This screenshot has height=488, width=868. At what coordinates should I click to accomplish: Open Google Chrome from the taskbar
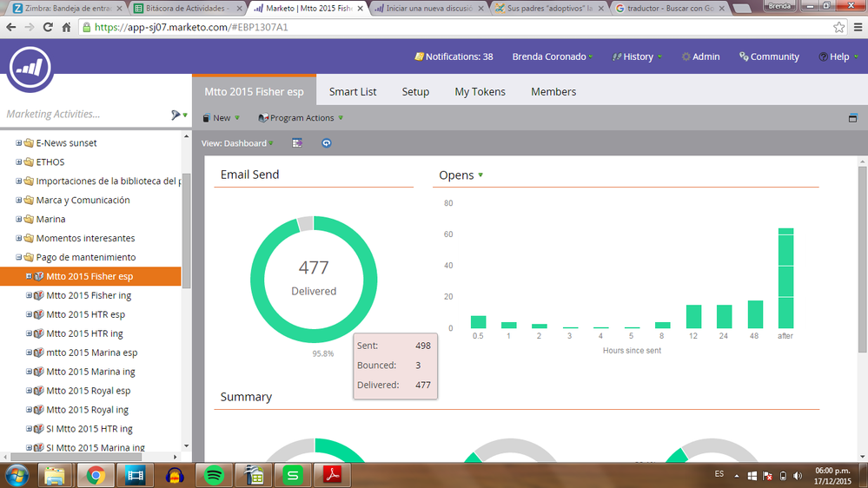pos(96,475)
